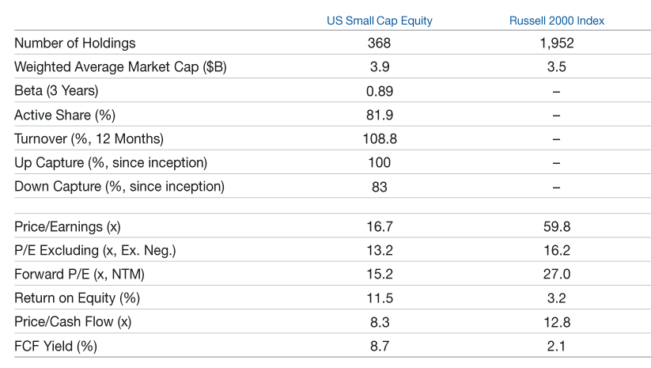Click the 1,952 index holdings value
Viewport: 651px width, 368px height.
556,43
